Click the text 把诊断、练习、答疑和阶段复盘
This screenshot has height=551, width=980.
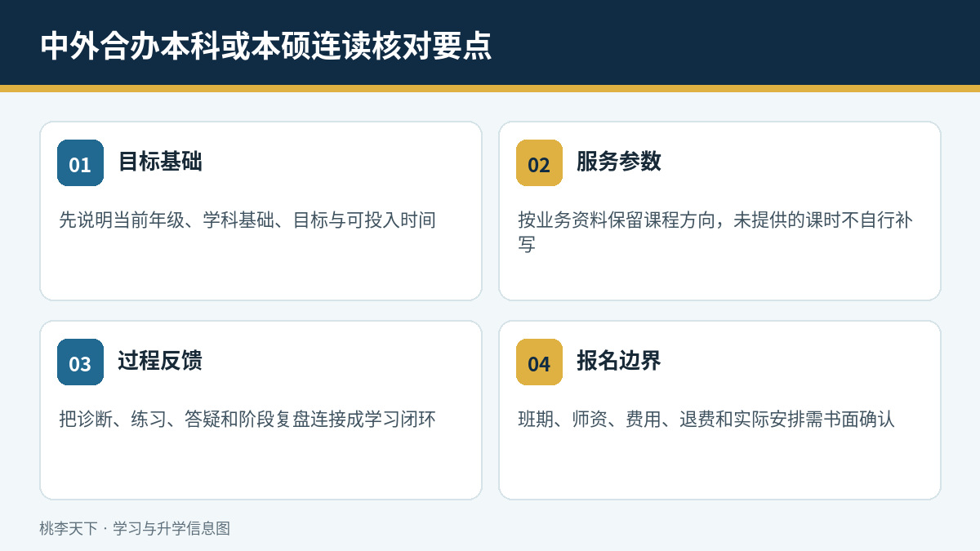[x=184, y=420]
